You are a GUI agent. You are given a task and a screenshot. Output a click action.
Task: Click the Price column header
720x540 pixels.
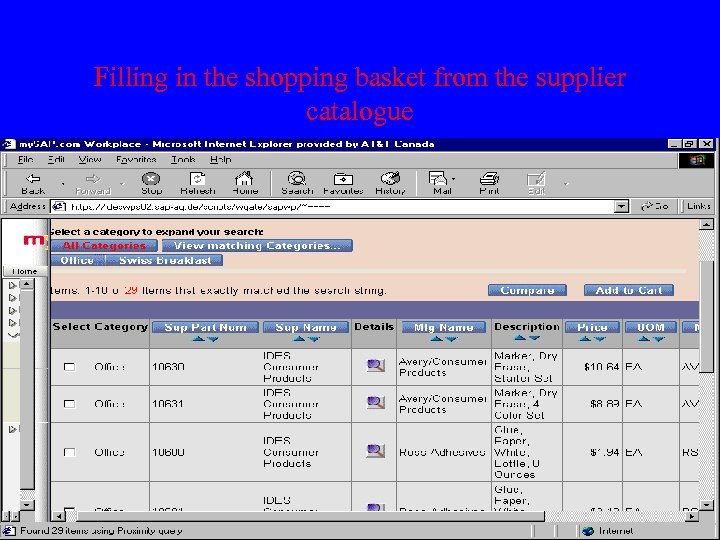point(592,327)
